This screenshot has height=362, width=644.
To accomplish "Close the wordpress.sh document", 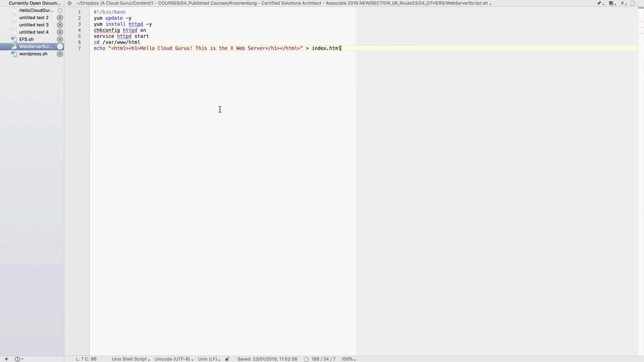I will (x=60, y=54).
